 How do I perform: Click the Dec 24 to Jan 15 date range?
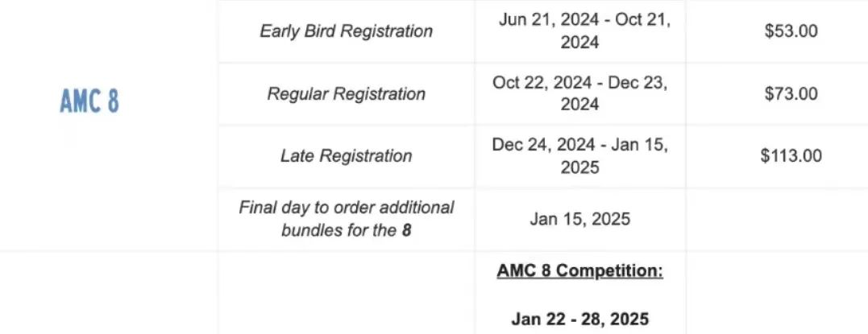coord(579,156)
